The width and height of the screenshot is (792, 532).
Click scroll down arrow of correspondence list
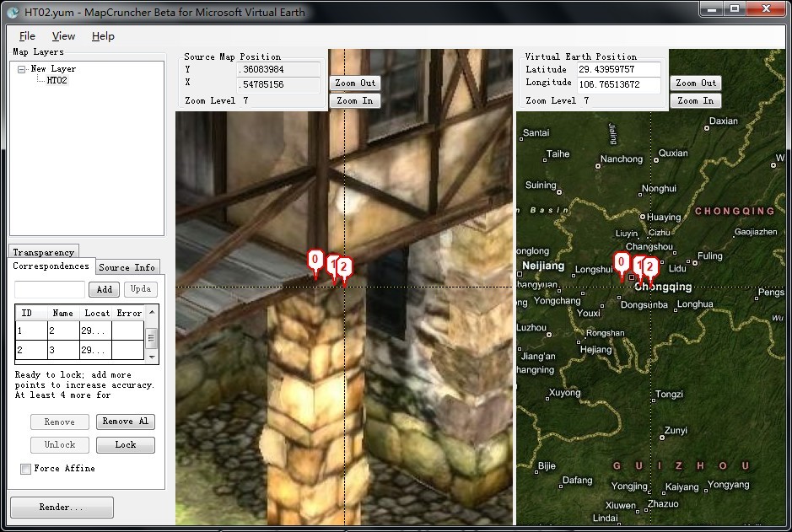[152, 357]
